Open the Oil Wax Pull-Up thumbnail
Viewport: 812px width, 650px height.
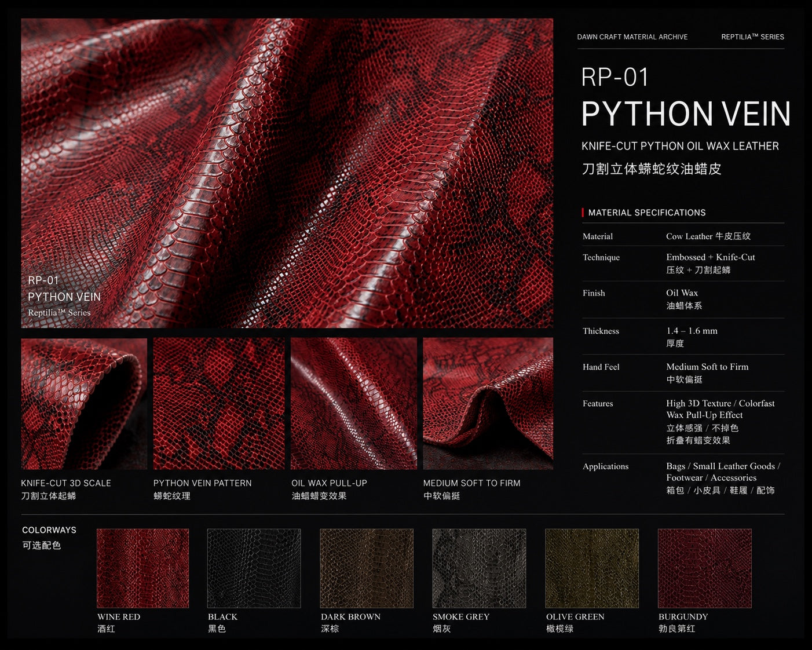pyautogui.click(x=354, y=404)
